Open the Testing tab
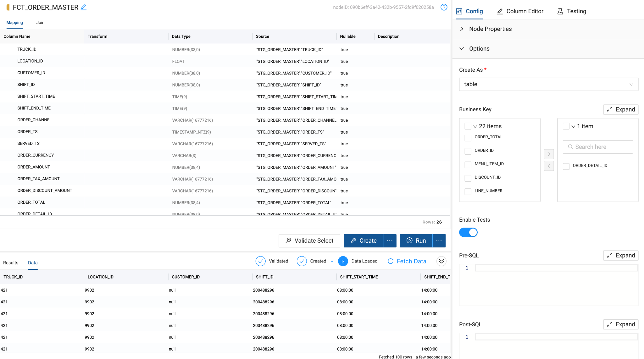The image size is (644, 359). coord(572,11)
